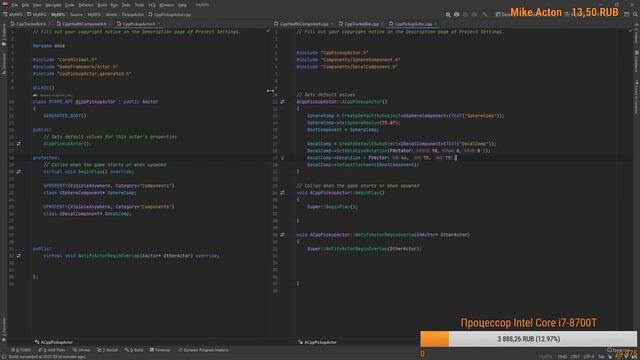Viewport: 640px width, 360px height.
Task: Click ACppPickupActor breadcrumb below left editor
Action: 54,342
